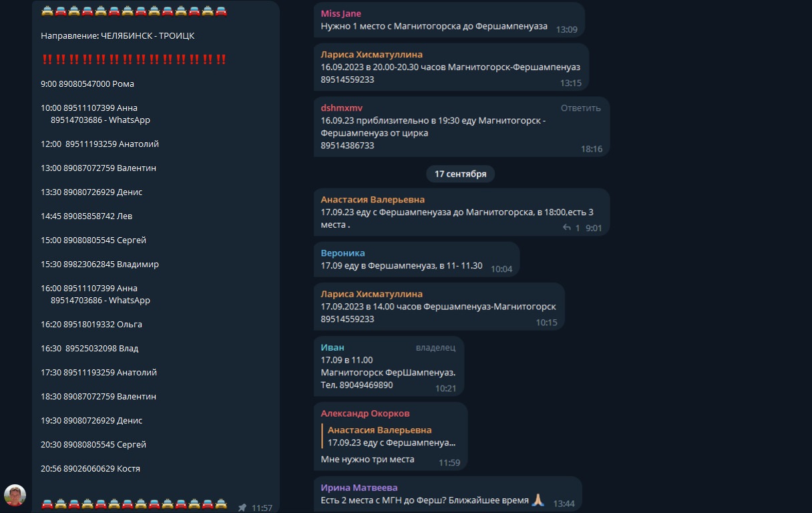Click the praying hands emoji in Ирина's message

click(538, 500)
